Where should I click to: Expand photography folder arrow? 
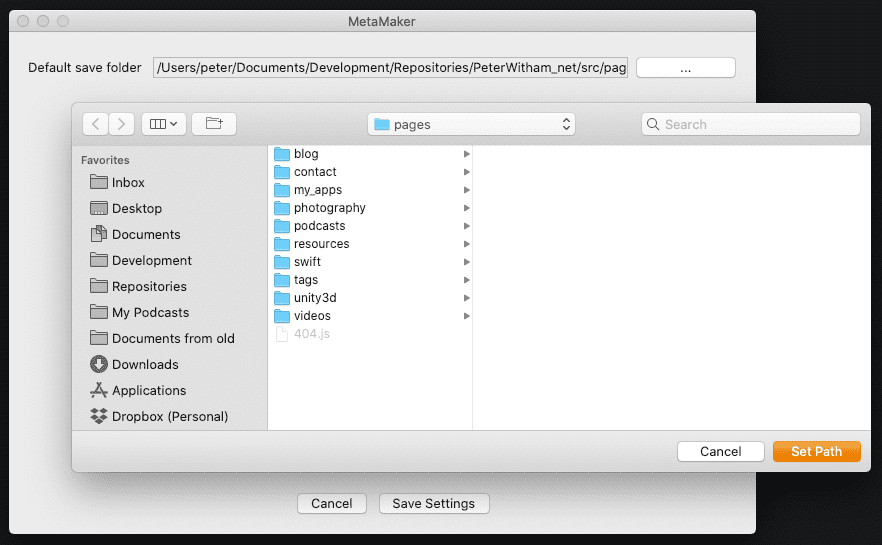[x=466, y=208]
